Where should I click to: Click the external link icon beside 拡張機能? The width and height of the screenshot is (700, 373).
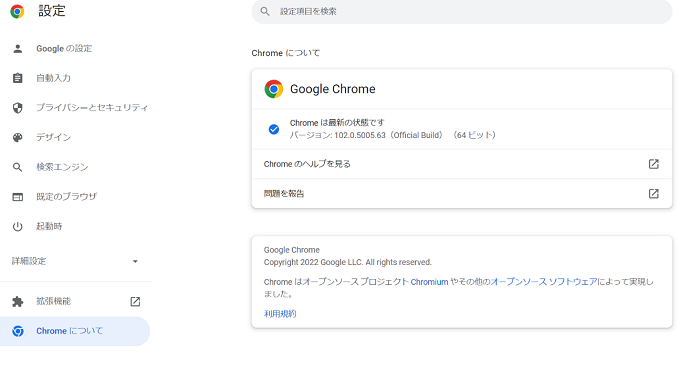click(135, 302)
